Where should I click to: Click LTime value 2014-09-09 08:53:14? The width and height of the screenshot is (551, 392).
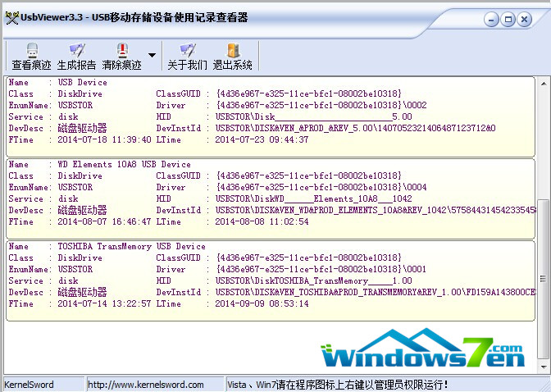pyautogui.click(x=262, y=303)
